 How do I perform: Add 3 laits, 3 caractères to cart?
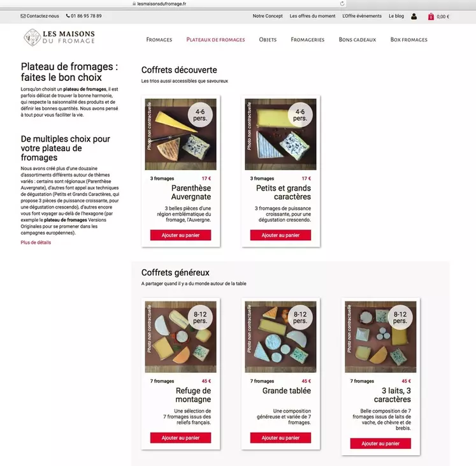pos(380,444)
